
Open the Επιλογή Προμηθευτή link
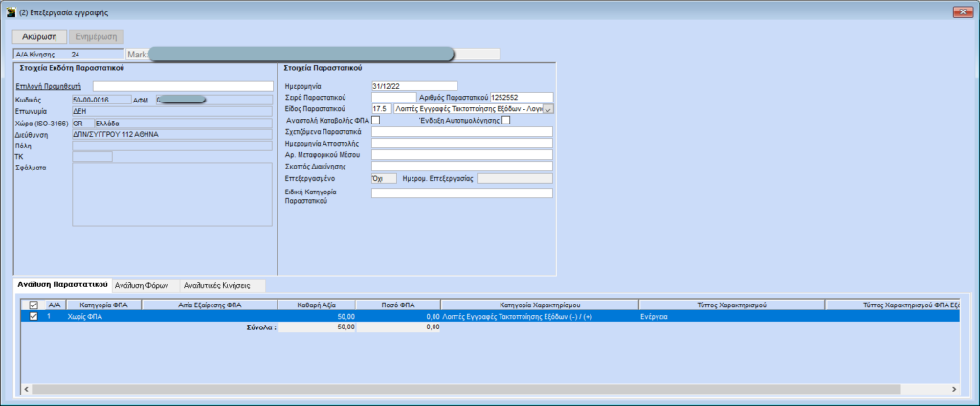(x=50, y=86)
